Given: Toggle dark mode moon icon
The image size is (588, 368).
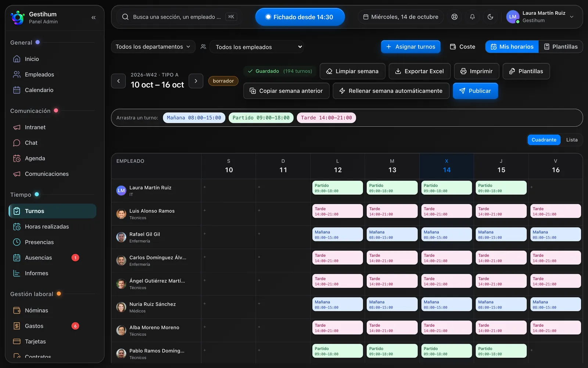Looking at the screenshot, I should pos(490,17).
